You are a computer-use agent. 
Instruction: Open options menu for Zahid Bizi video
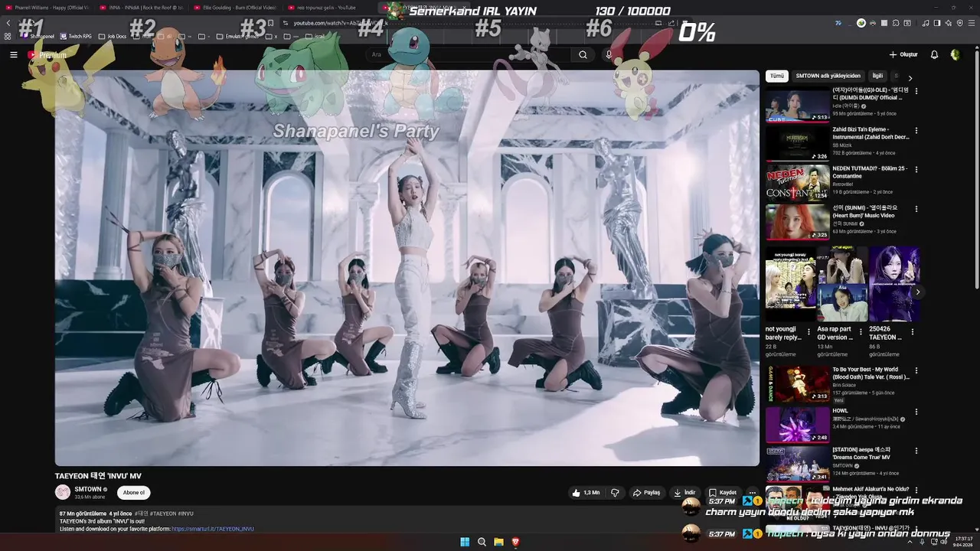[916, 130]
